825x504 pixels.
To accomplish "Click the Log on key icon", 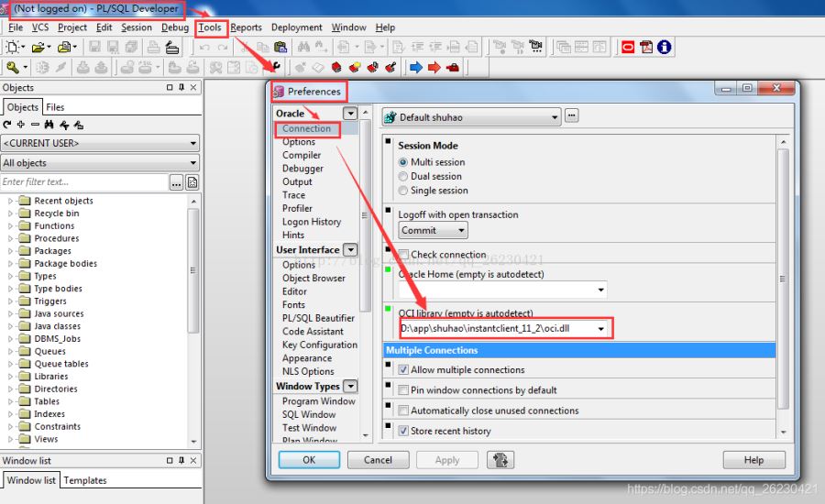I will (13, 67).
